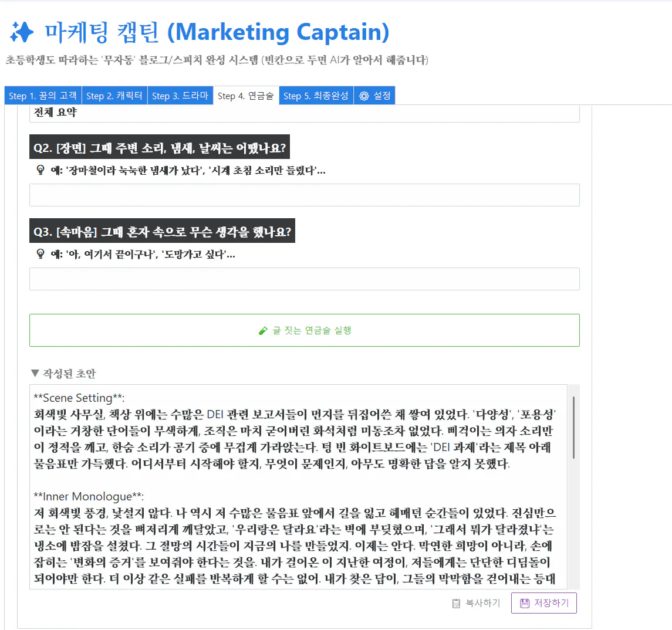Go to the Step 5 최종완성 tab

click(x=316, y=95)
